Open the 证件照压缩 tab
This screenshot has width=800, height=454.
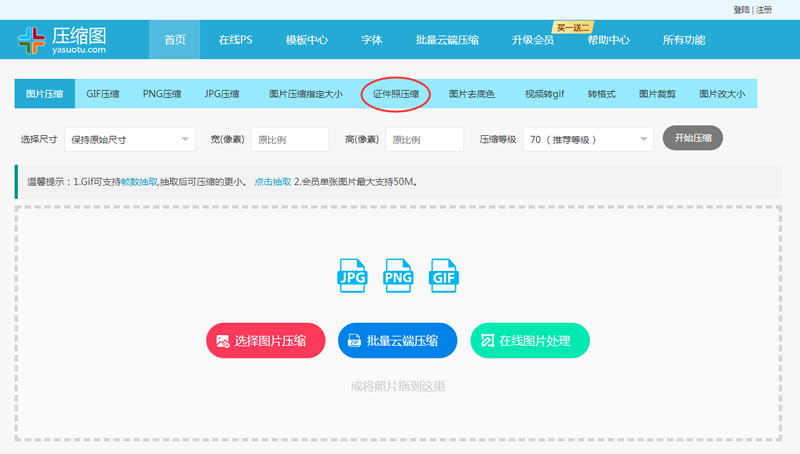pyautogui.click(x=395, y=94)
